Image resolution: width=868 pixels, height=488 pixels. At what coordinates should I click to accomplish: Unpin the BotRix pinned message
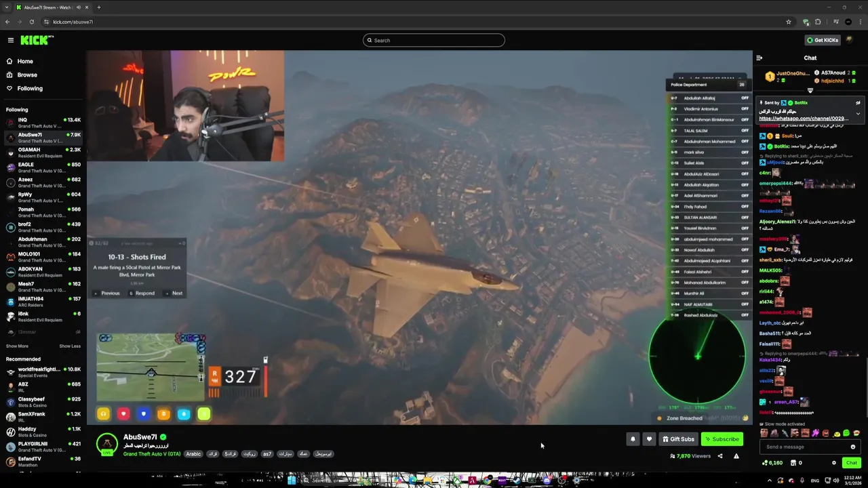pos(858,103)
